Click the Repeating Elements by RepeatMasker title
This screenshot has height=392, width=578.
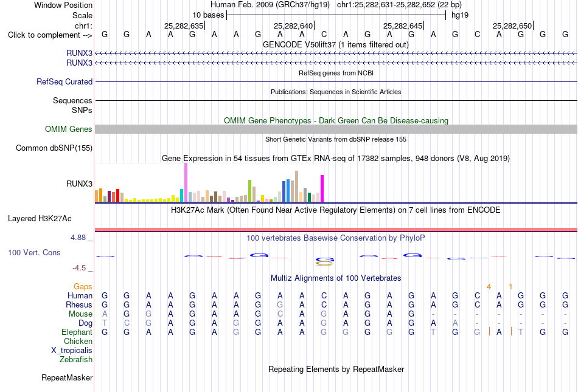pyautogui.click(x=336, y=369)
